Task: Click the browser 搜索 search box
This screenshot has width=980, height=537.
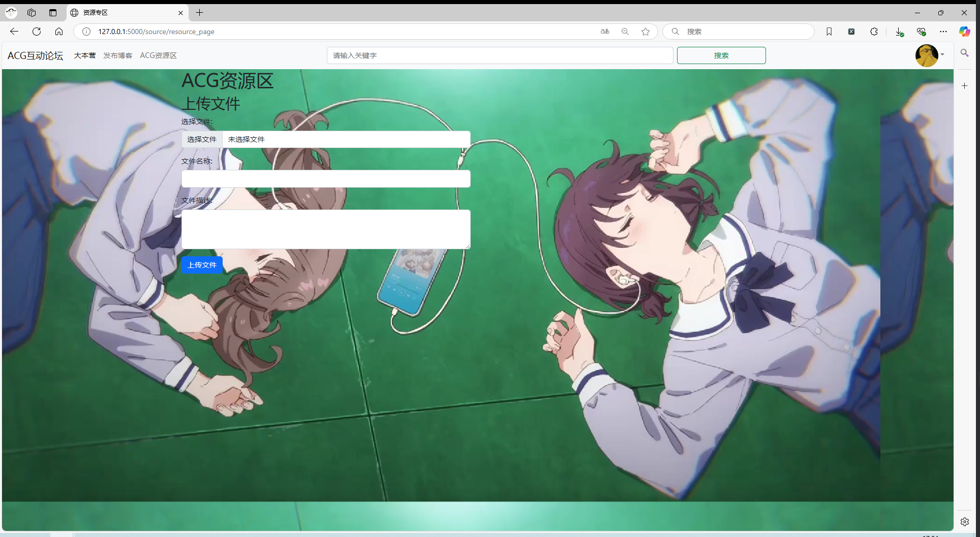Action: pos(739,32)
